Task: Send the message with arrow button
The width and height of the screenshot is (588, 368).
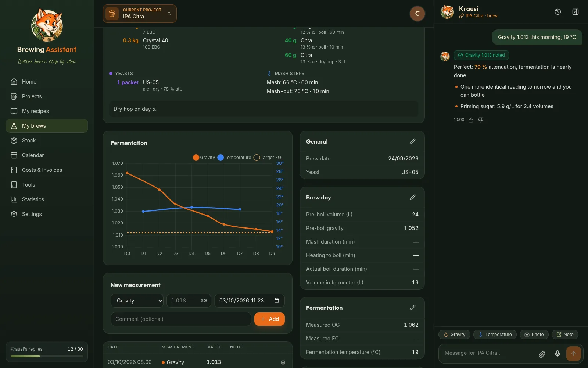Action: tap(574, 354)
